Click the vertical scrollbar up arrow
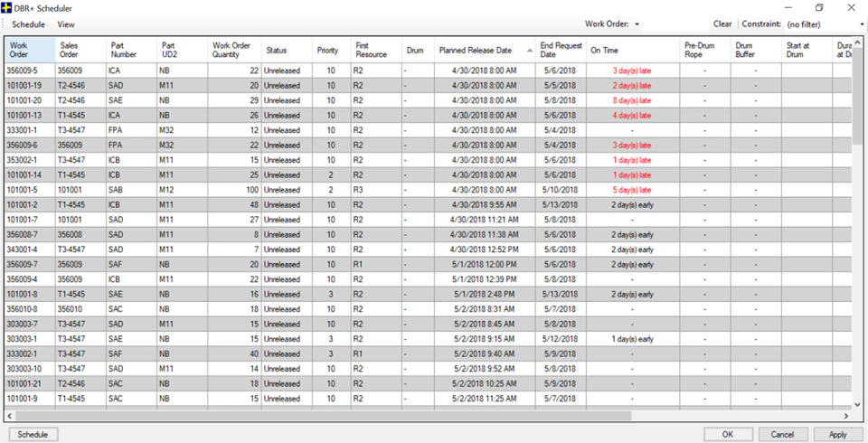 858,42
